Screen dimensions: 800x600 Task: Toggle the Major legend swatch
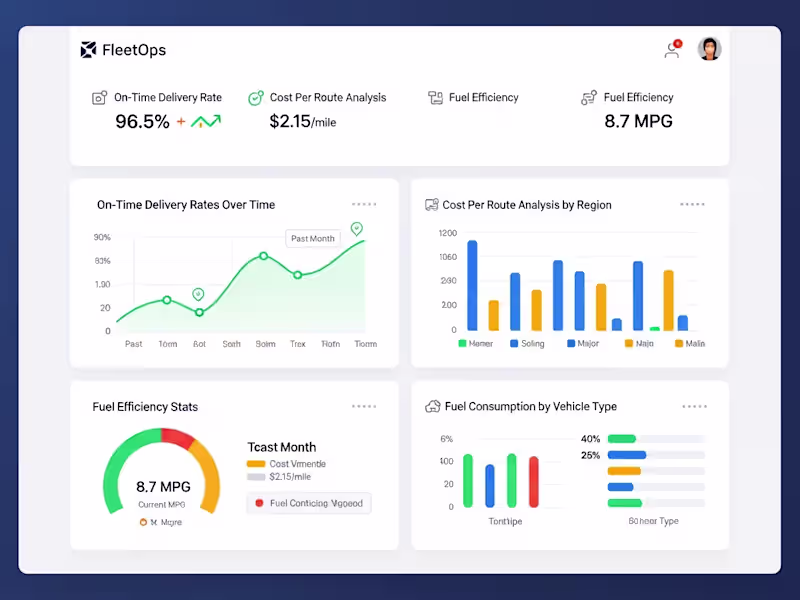coord(571,343)
